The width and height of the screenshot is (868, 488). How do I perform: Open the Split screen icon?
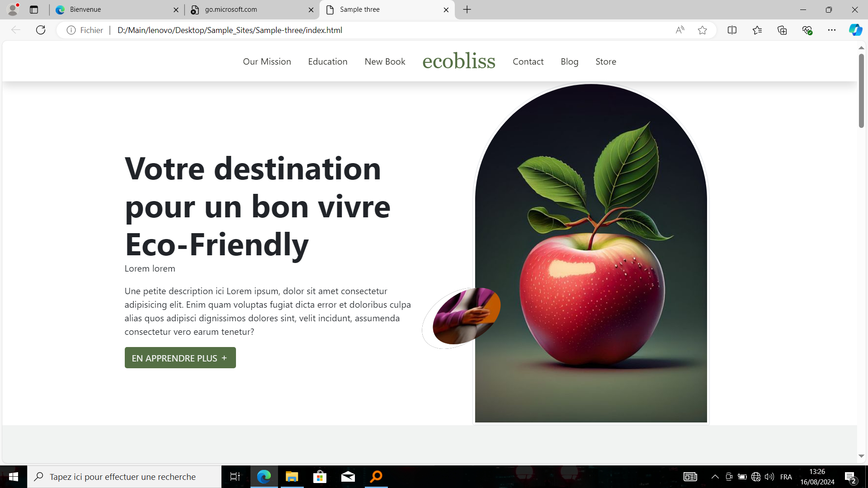pyautogui.click(x=732, y=30)
